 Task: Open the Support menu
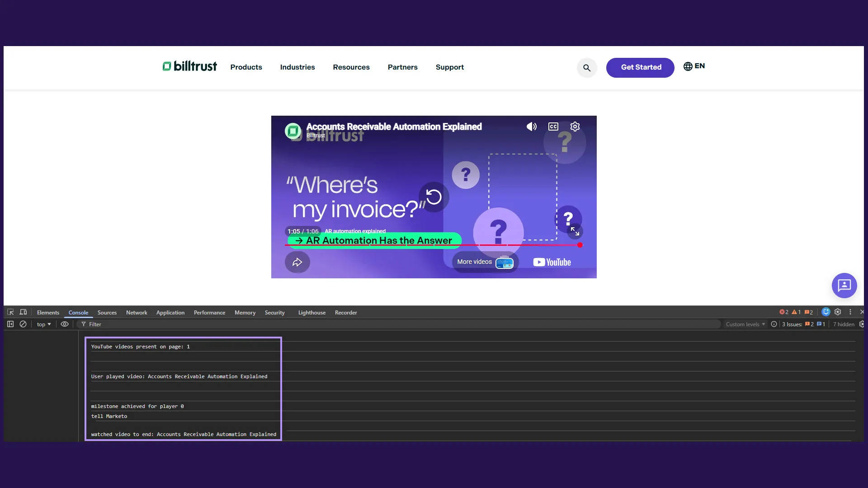[449, 67]
